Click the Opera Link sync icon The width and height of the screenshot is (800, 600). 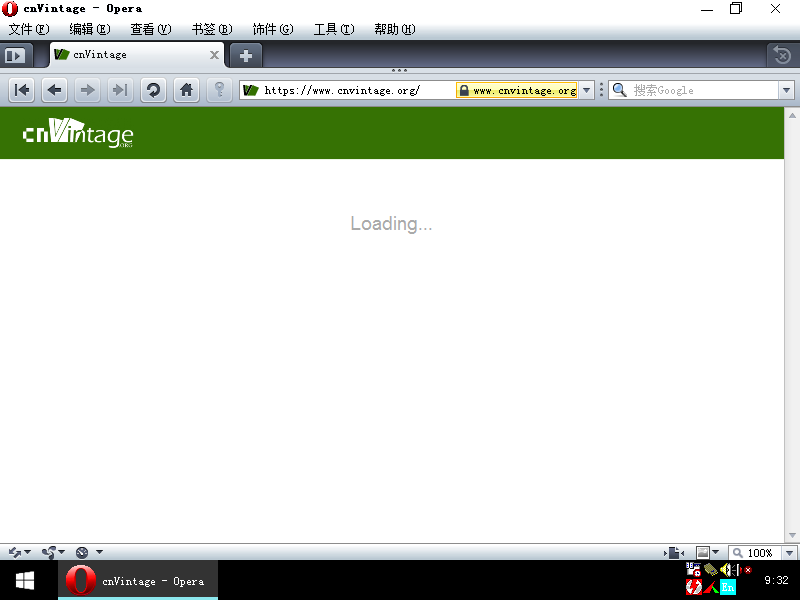(x=15, y=552)
